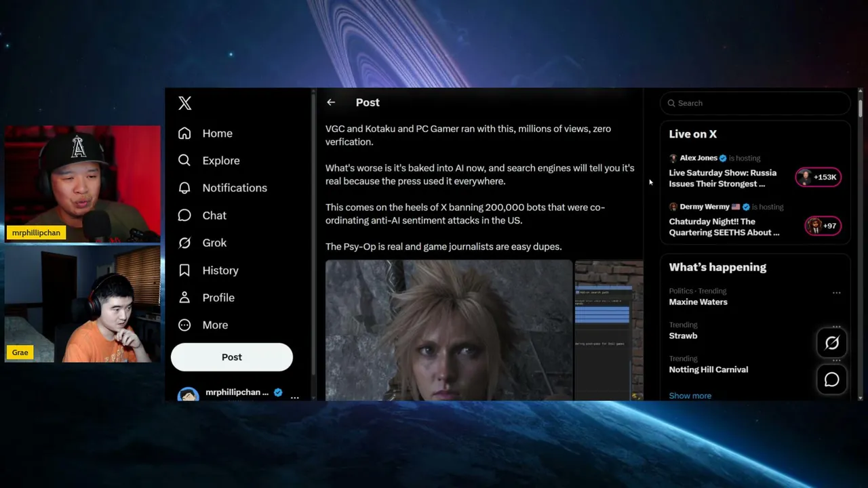Click the mrphillipchan profile avatar in the sidebar
The width and height of the screenshot is (868, 488).
coord(188,394)
